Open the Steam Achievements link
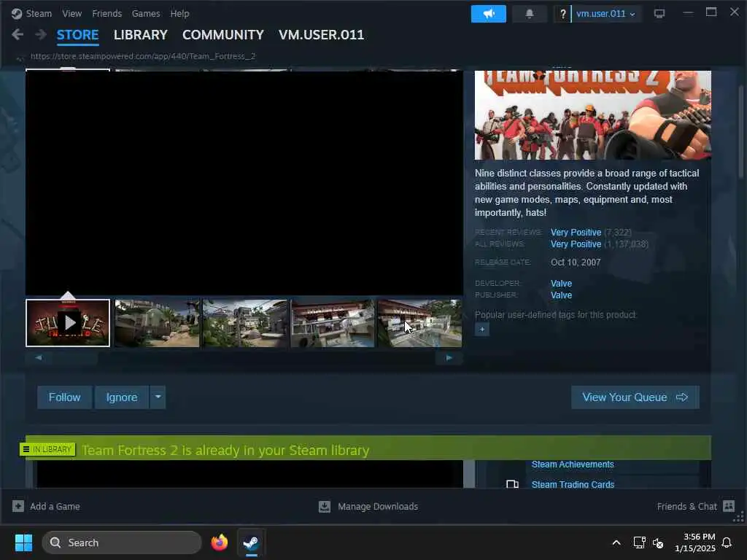747x560 pixels. [x=572, y=464]
